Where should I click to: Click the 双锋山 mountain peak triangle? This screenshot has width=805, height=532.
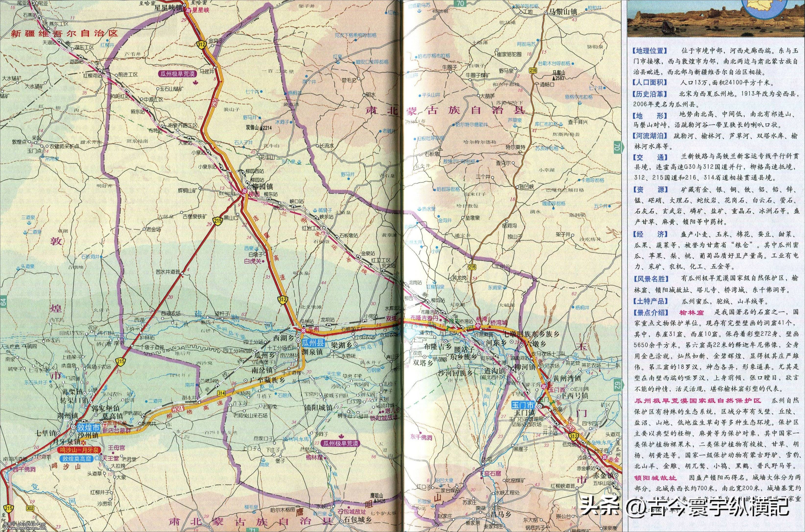(261, 128)
